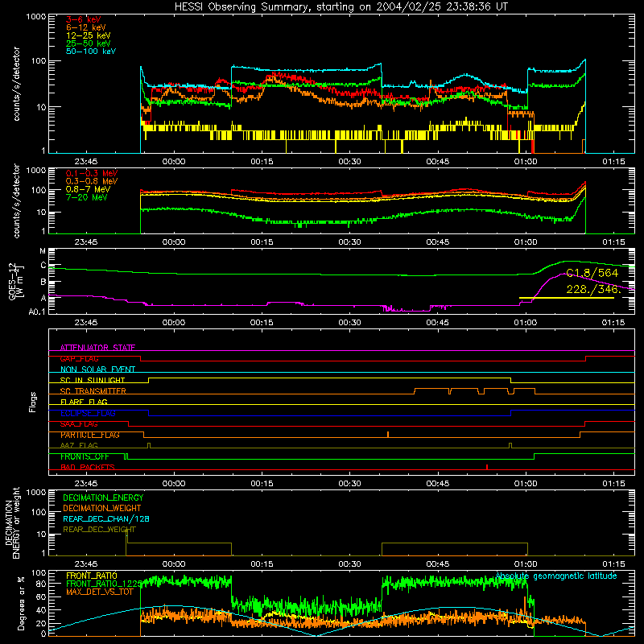644x644 pixels.
Task: Click the red spike on the BAD_PACKETS line
Action: point(487,467)
